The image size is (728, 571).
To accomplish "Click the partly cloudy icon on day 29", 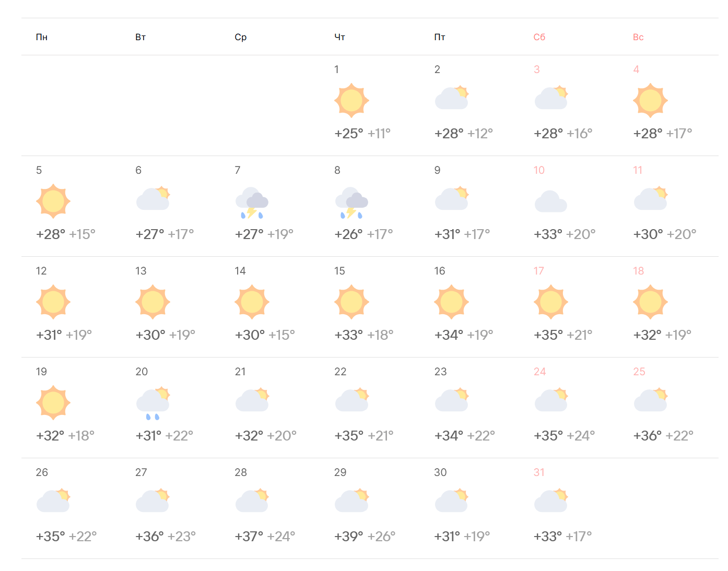I will tap(352, 500).
